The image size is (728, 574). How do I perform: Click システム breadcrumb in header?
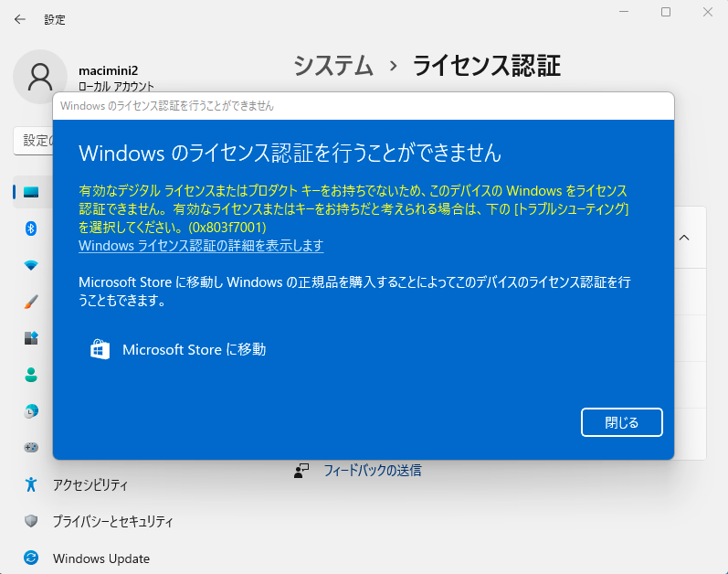tap(333, 66)
